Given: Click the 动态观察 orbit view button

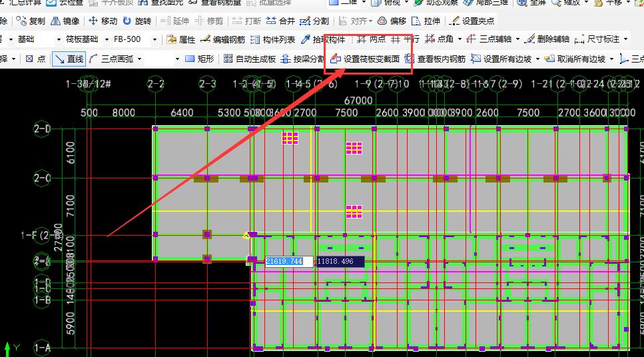Looking at the screenshot, I should 437,3.
